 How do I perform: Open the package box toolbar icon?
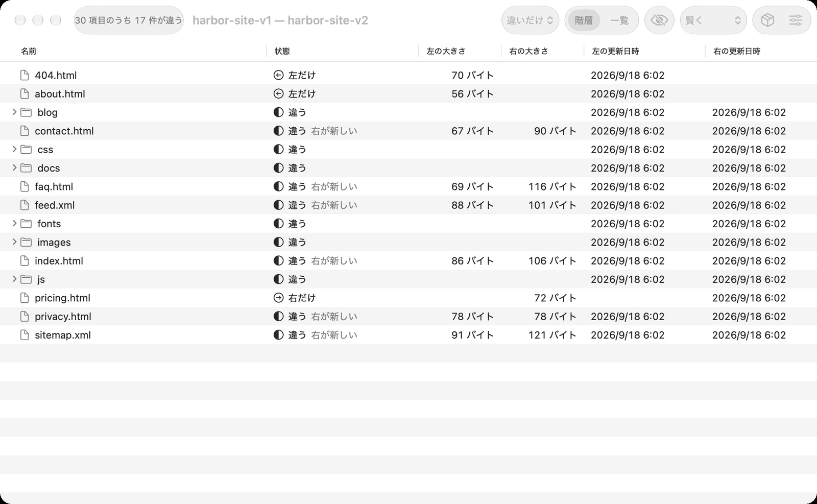767,20
